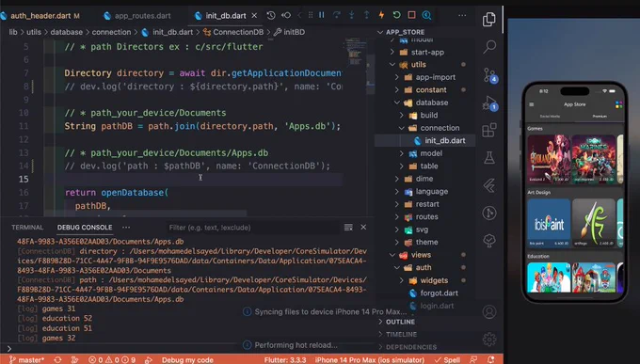Open the Testing flask icon
The width and height of the screenshot is (640, 364).
[x=489, y=157]
